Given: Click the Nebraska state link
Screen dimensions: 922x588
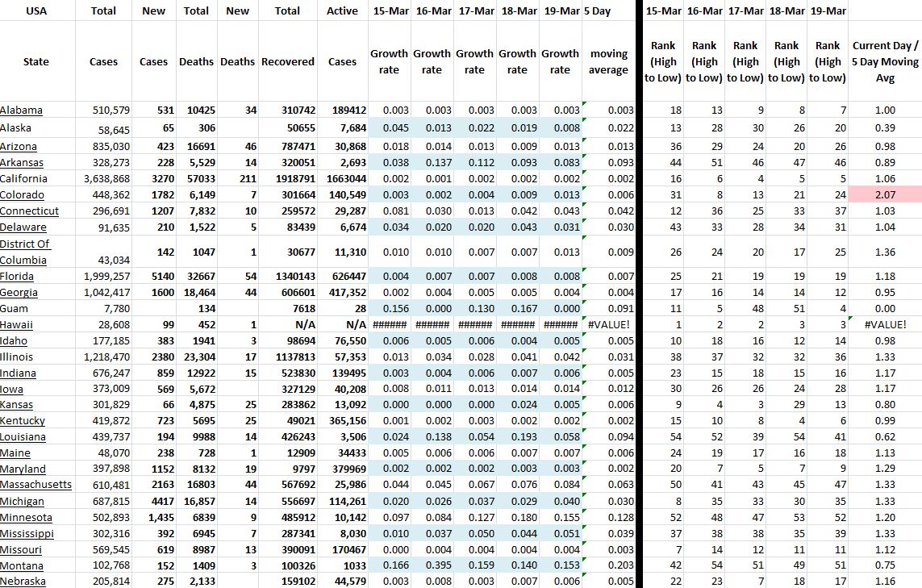Looking at the screenshot, I should pyautogui.click(x=23, y=582).
